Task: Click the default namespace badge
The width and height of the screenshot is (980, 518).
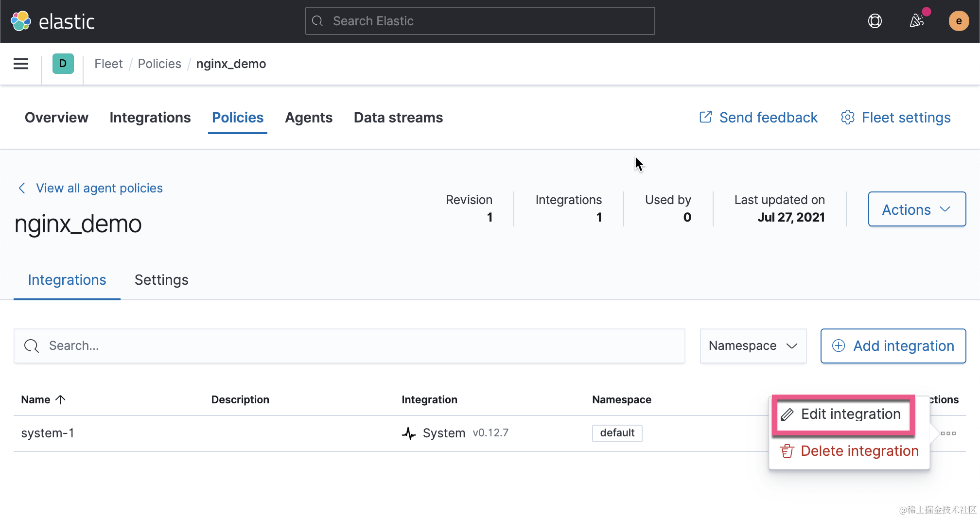Action: pos(617,433)
